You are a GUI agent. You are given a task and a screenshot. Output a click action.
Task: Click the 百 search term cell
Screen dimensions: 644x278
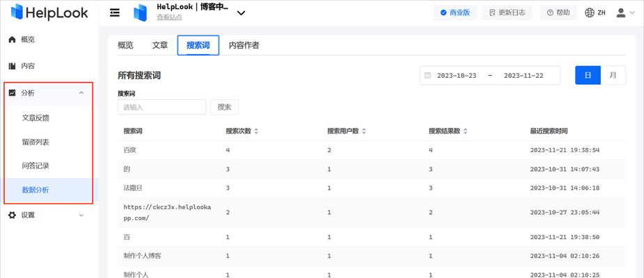127,237
